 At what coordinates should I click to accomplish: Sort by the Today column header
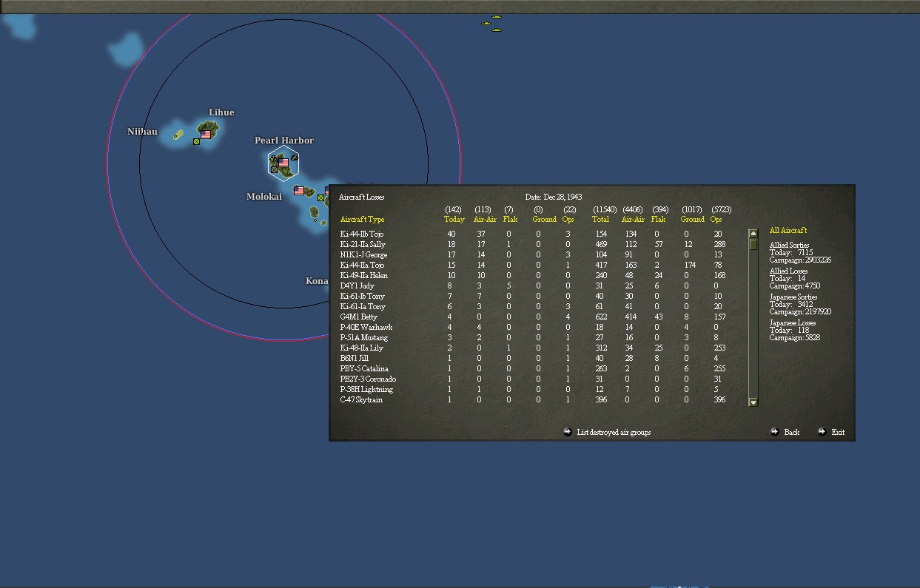click(454, 220)
